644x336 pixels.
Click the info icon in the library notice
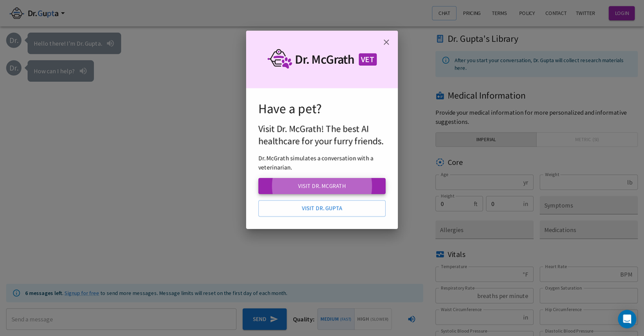click(446, 61)
